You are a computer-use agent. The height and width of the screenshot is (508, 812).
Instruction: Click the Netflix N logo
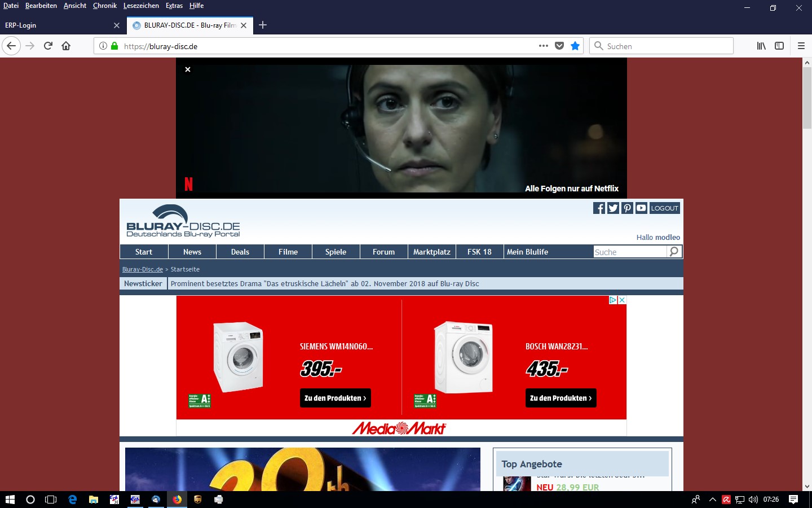pyautogui.click(x=189, y=184)
